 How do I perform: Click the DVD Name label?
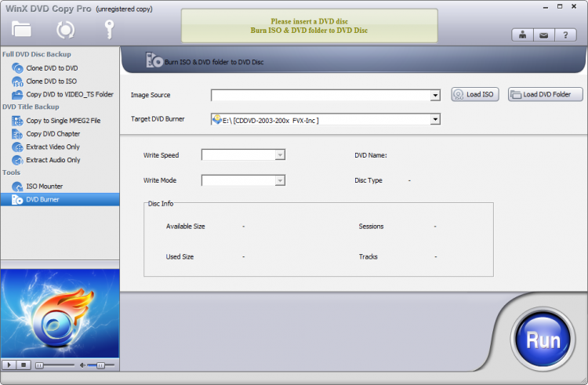click(x=371, y=155)
